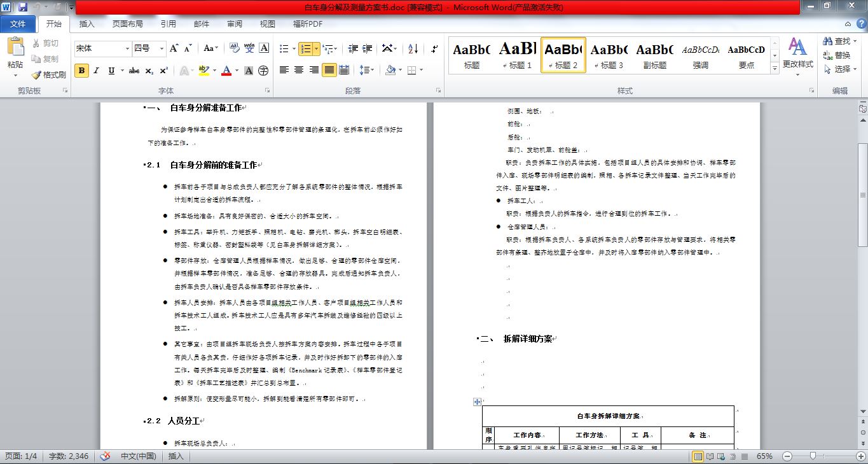Apply strikethrough with the abc icon

click(x=134, y=71)
